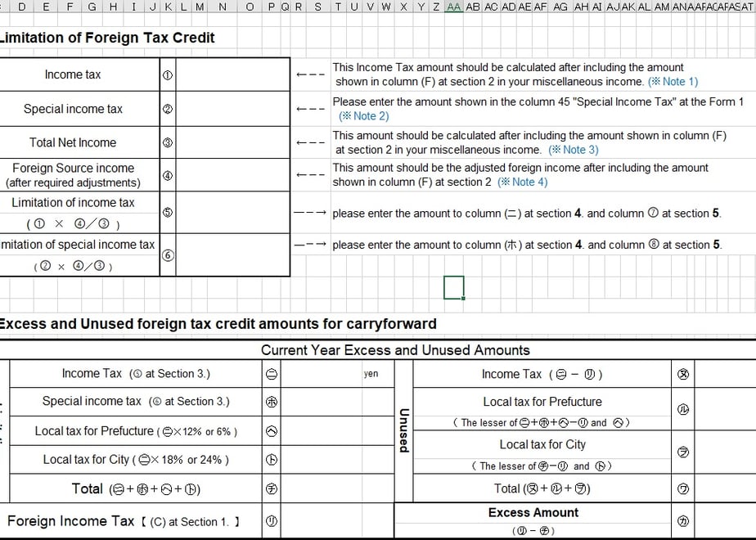The width and height of the screenshot is (756, 540).
Task: Click the left 'Total' label with four symbols
Action: coord(136,489)
